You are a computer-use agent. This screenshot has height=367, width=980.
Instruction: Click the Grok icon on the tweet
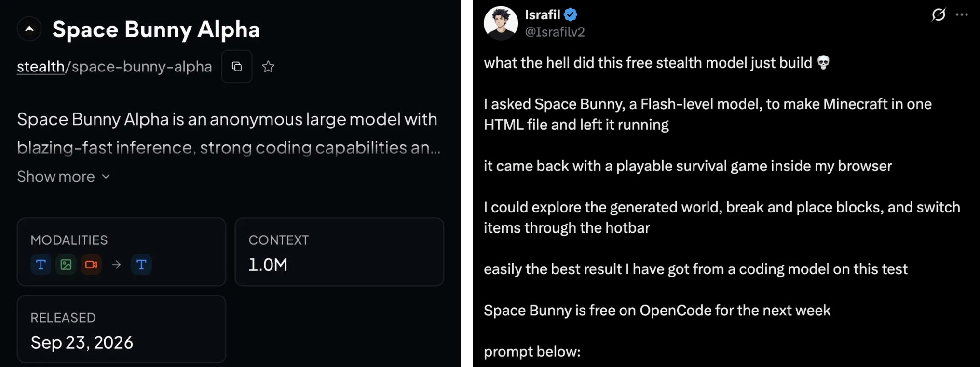click(x=939, y=14)
